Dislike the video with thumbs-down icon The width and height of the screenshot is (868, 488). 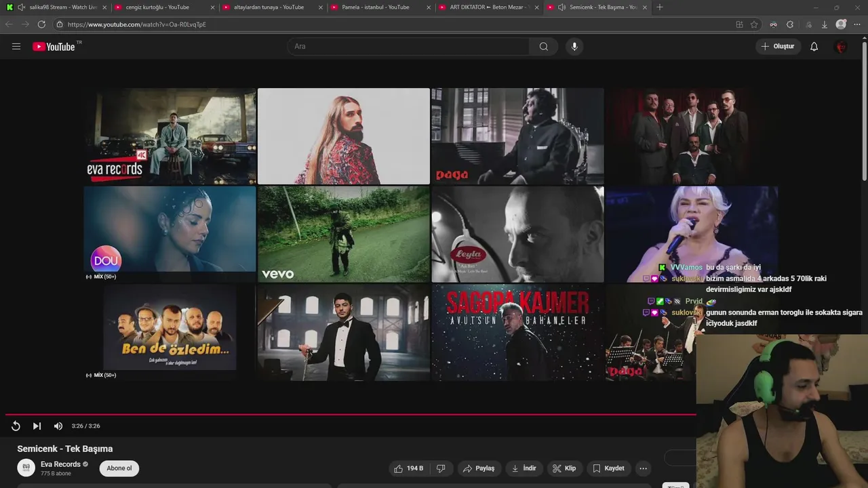[441, 468]
